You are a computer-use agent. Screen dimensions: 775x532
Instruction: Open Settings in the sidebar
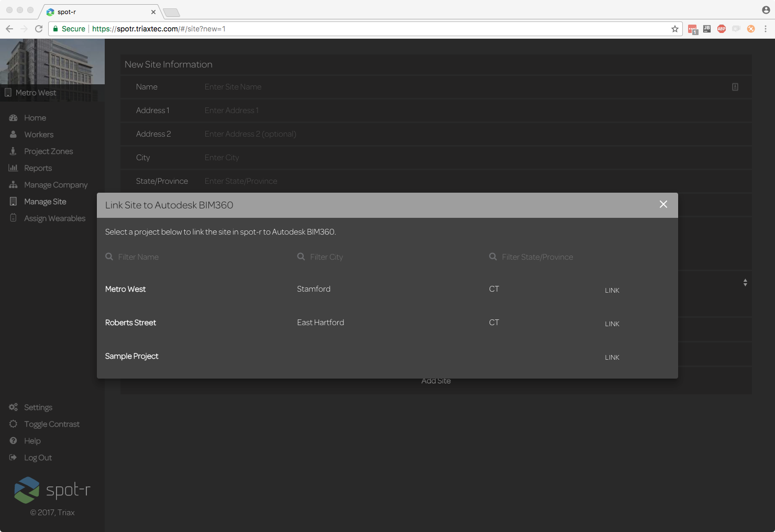[38, 407]
